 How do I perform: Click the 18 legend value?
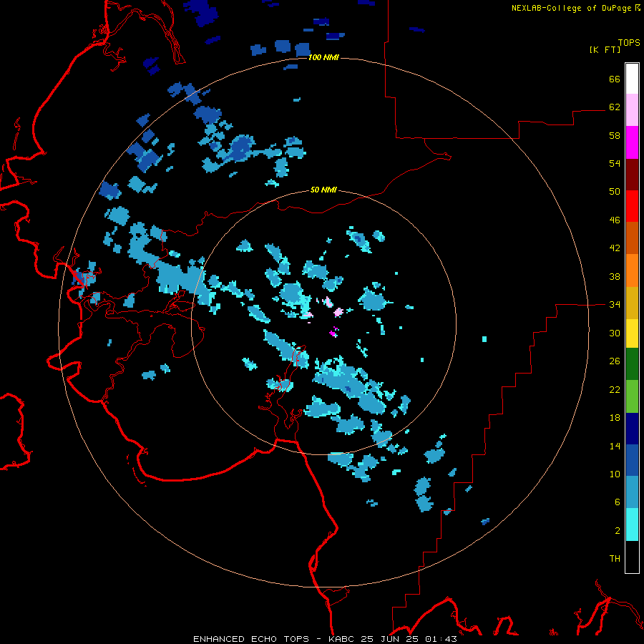tap(615, 418)
